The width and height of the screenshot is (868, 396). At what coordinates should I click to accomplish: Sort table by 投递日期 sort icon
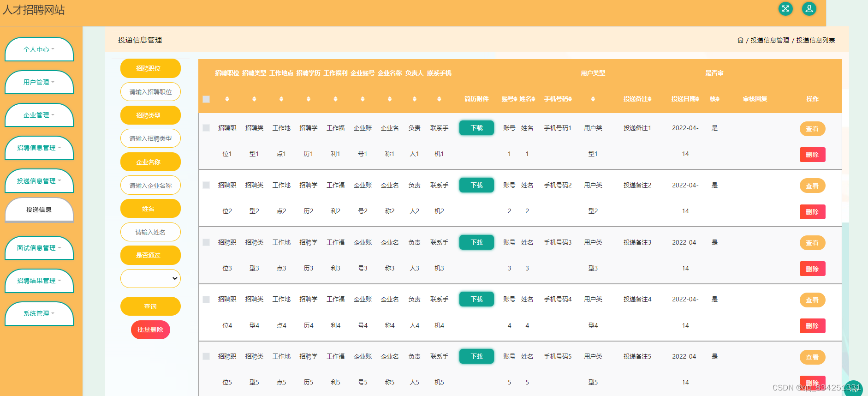pyautogui.click(x=697, y=99)
